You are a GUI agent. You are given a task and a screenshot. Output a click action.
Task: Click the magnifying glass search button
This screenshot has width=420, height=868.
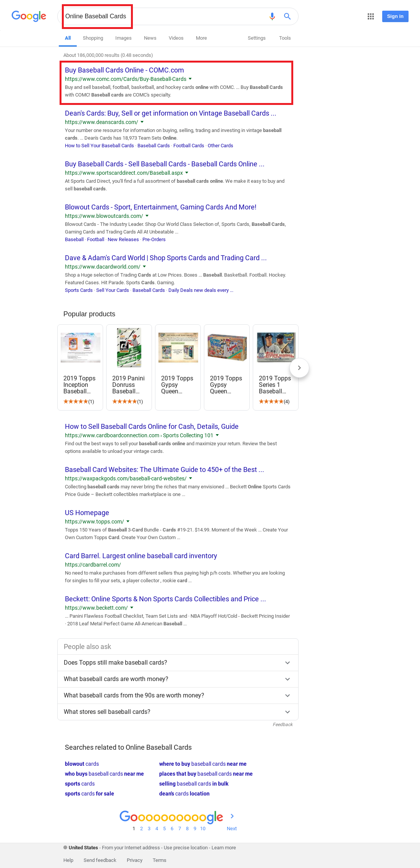coord(288,16)
